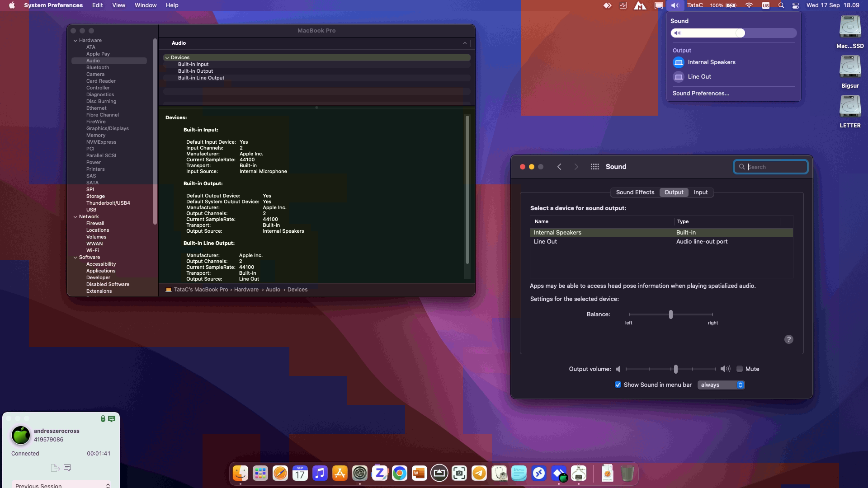
Task: Open the 'always' popup menu
Action: [x=721, y=385]
